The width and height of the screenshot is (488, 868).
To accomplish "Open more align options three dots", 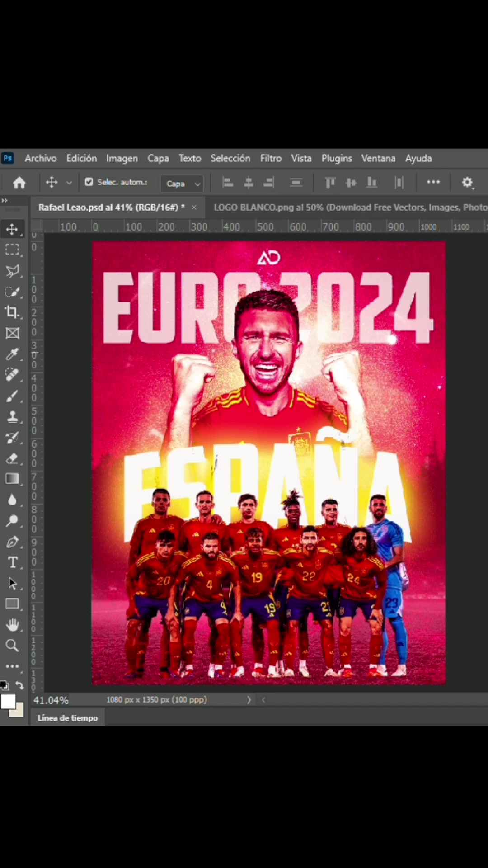I will point(433,182).
